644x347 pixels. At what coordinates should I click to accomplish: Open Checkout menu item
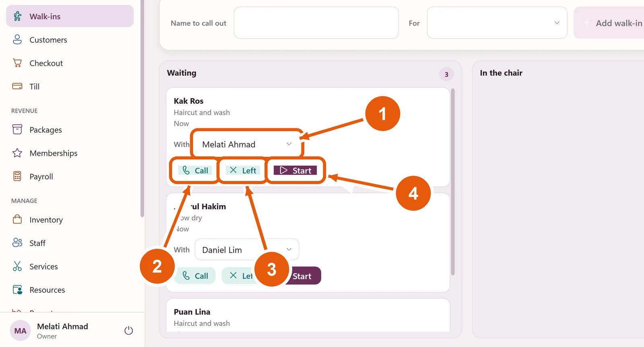70,63
